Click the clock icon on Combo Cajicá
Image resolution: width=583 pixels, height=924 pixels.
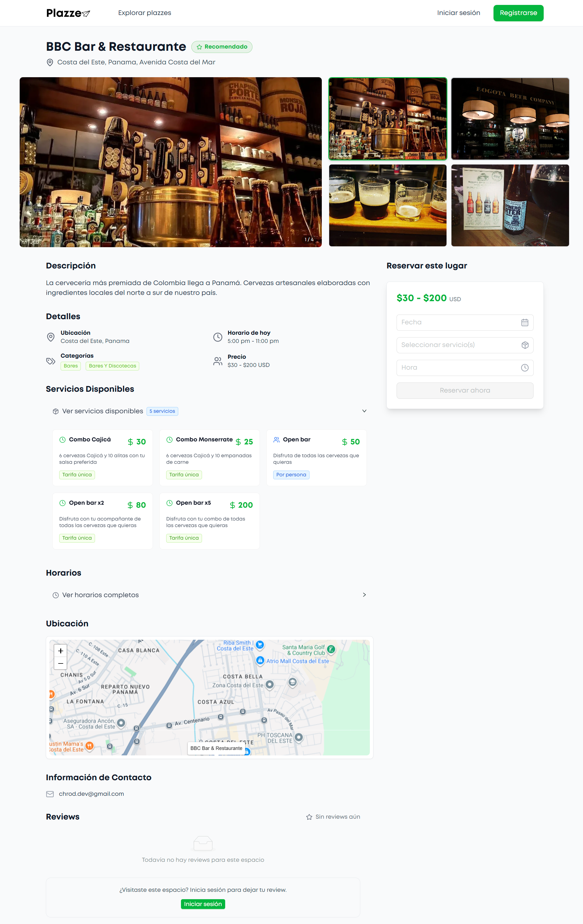click(x=63, y=440)
